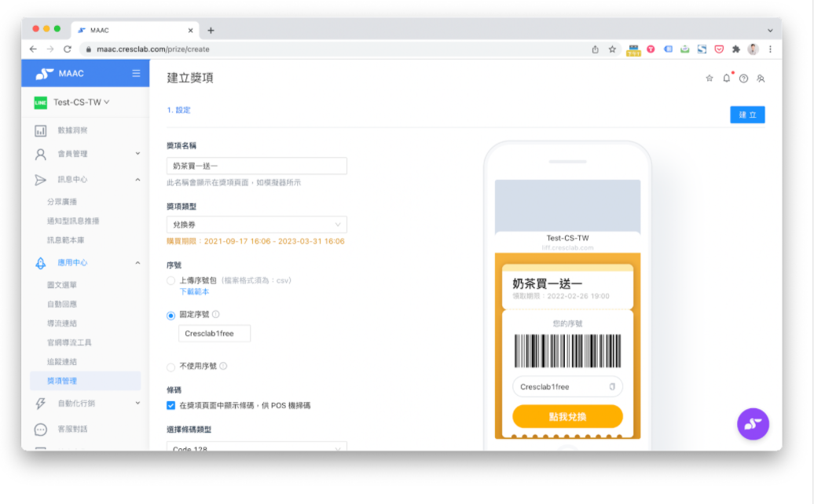Open 圖文選單 in the sidebar
The width and height of the screenshot is (814, 504).
(62, 285)
